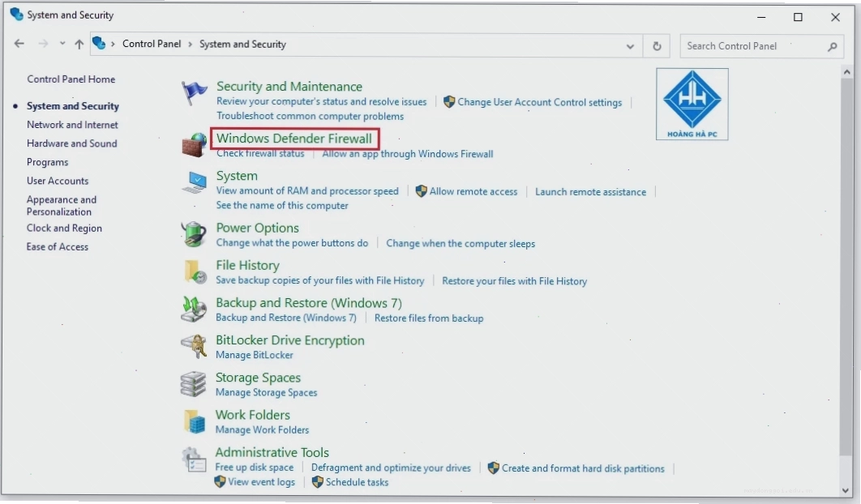This screenshot has height=504, width=861.
Task: Click the BitLocker Drive Encryption key icon
Action: pos(193,347)
